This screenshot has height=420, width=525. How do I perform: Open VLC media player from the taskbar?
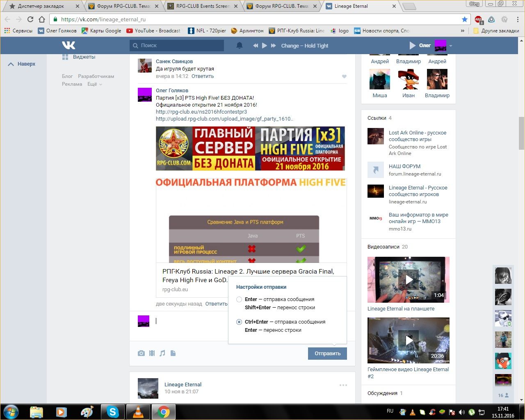(138, 412)
